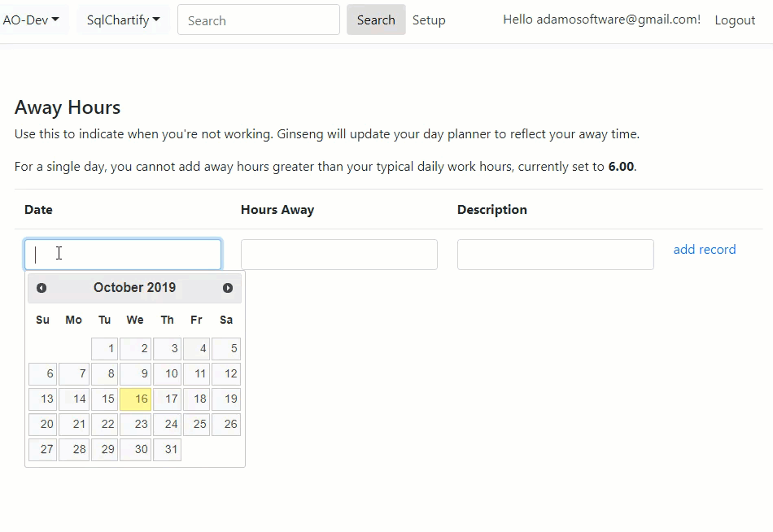Image resolution: width=773 pixels, height=532 pixels.
Task: Pick Sunday October 6
Action: pyautogui.click(x=43, y=374)
